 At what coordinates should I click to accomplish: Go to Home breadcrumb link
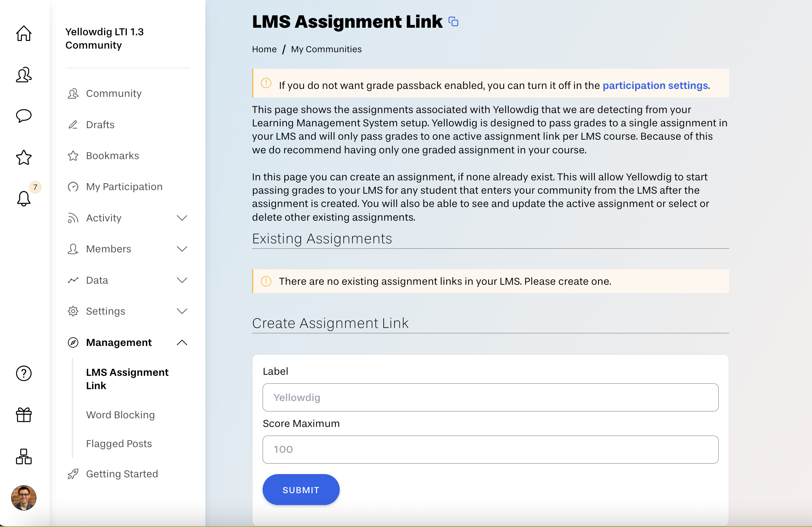pos(264,49)
